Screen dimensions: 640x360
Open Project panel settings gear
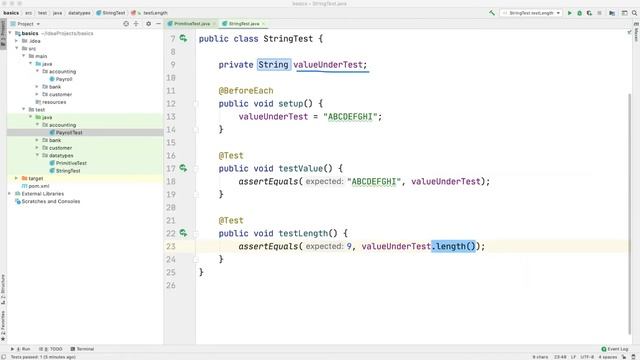pyautogui.click(x=149, y=24)
